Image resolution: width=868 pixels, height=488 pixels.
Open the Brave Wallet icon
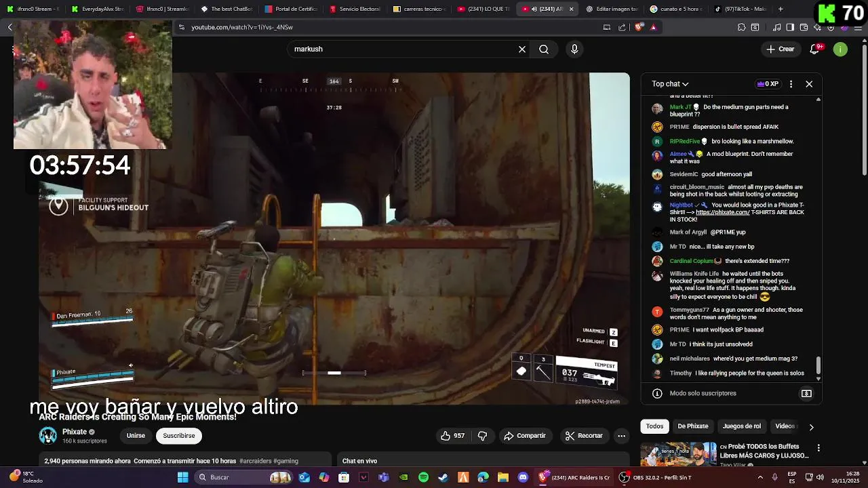(804, 27)
